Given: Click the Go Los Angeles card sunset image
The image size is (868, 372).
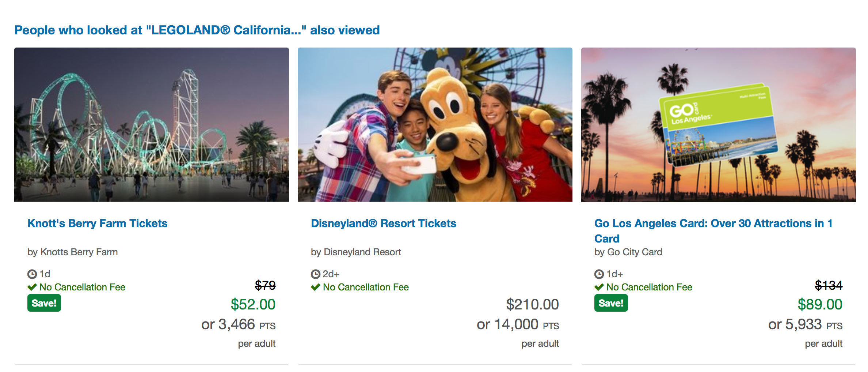Looking at the screenshot, I should tap(718, 125).
